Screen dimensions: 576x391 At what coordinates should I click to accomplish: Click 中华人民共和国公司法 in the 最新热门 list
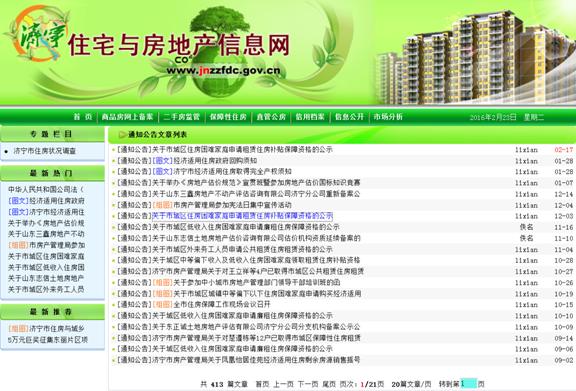pos(46,190)
